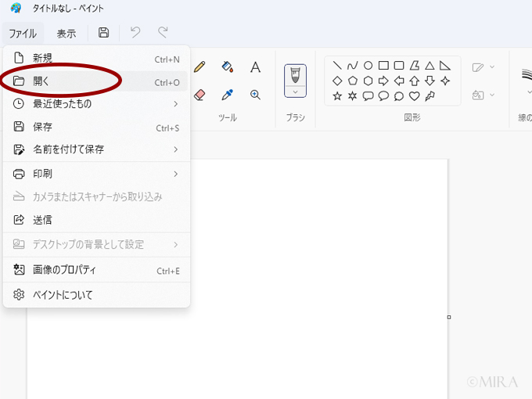
Task: Choose 新規 from the File menu
Action: pyautogui.click(x=42, y=59)
